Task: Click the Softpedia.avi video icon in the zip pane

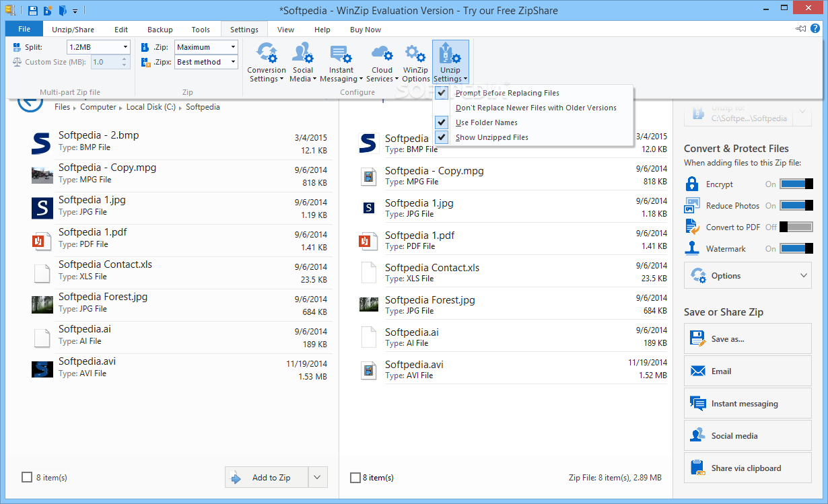Action: point(368,369)
